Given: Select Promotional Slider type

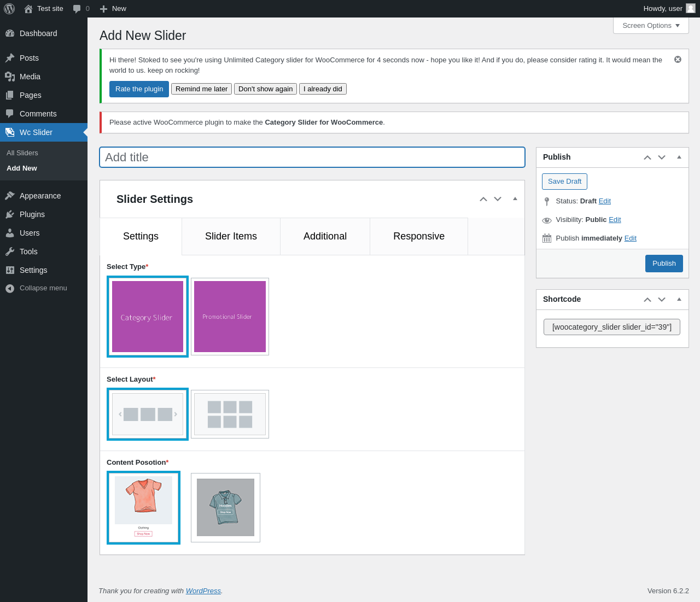Looking at the screenshot, I should tap(230, 317).
